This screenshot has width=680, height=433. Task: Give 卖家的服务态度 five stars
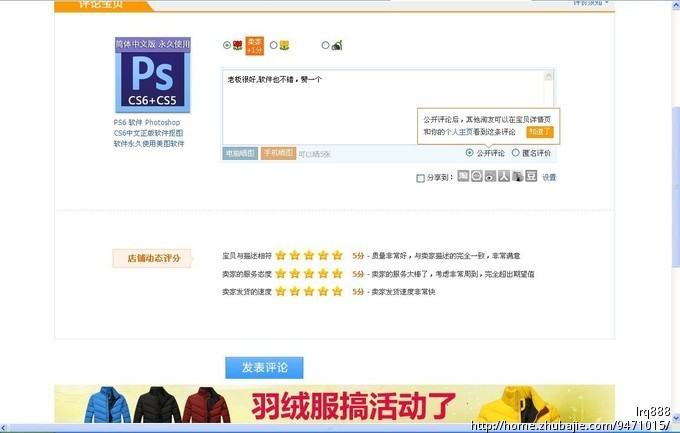(337, 273)
